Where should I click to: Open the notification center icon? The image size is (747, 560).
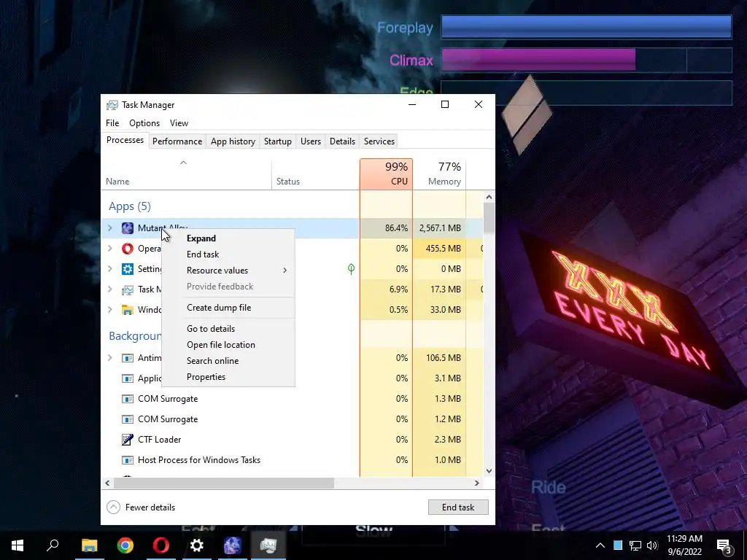[x=724, y=546]
